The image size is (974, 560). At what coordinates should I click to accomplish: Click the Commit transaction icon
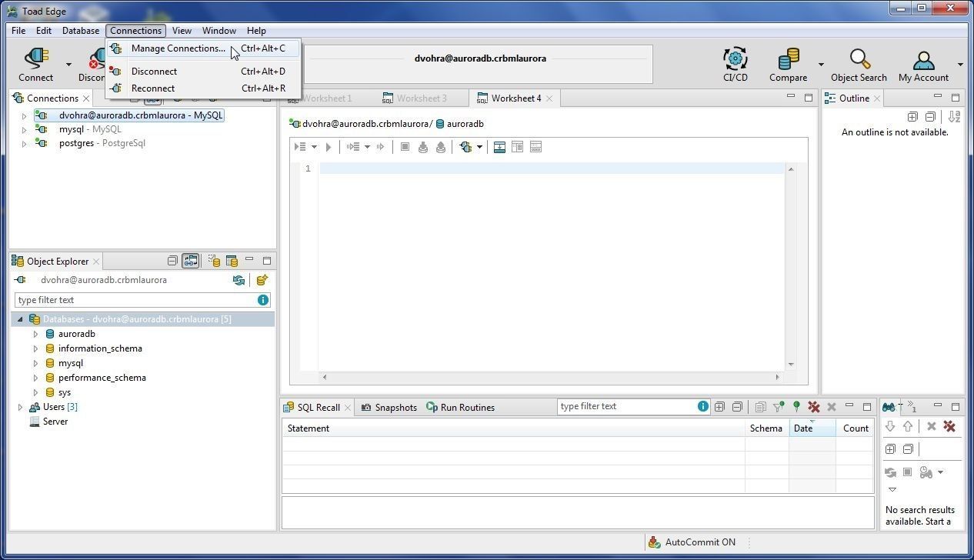coord(422,147)
